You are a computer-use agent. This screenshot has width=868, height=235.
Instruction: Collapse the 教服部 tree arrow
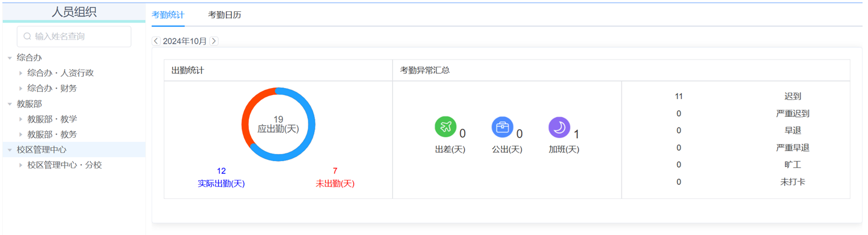9,104
